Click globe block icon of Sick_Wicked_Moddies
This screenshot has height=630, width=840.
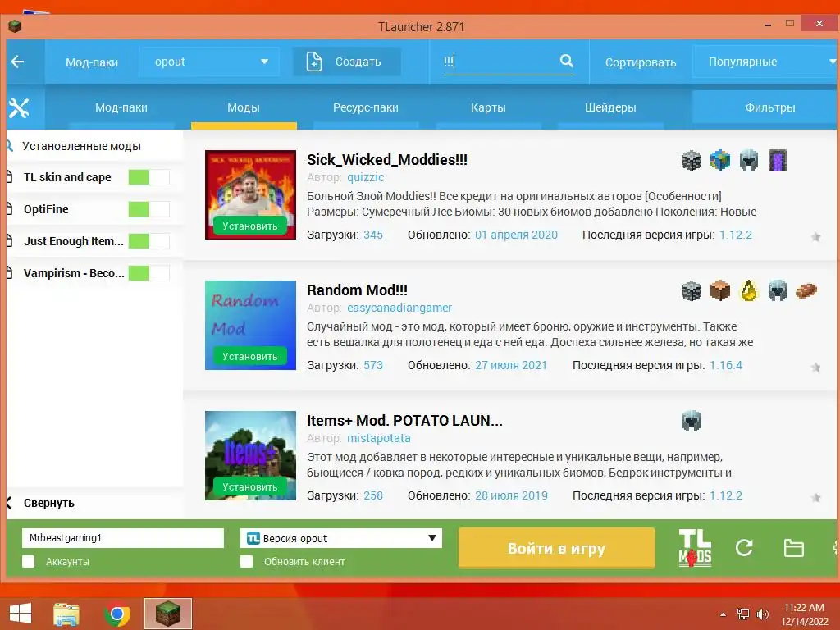pos(720,160)
